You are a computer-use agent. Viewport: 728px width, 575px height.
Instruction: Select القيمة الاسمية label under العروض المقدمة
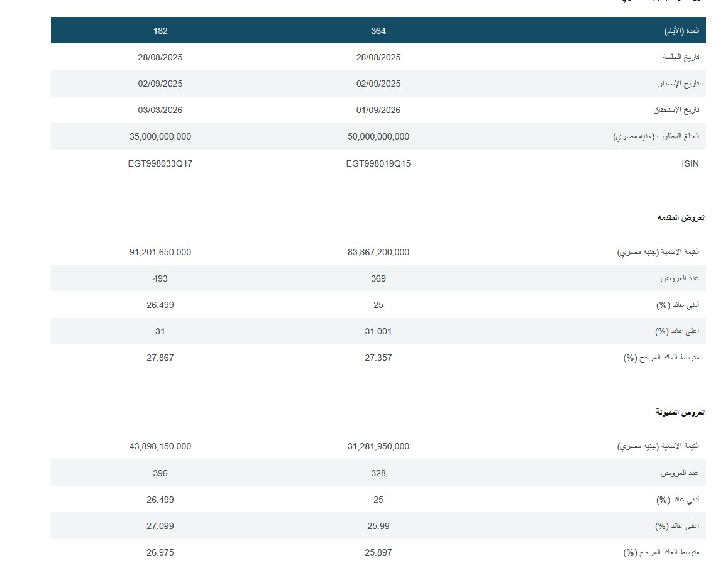coord(658,252)
